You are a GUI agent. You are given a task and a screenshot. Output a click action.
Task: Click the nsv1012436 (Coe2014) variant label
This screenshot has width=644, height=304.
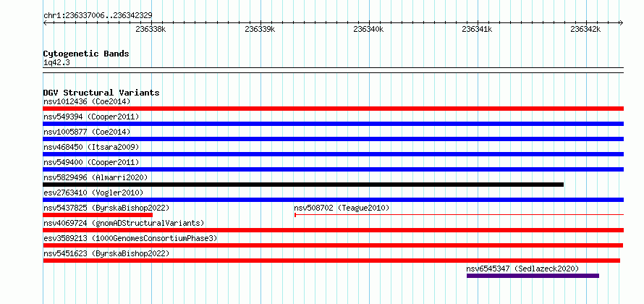click(87, 101)
